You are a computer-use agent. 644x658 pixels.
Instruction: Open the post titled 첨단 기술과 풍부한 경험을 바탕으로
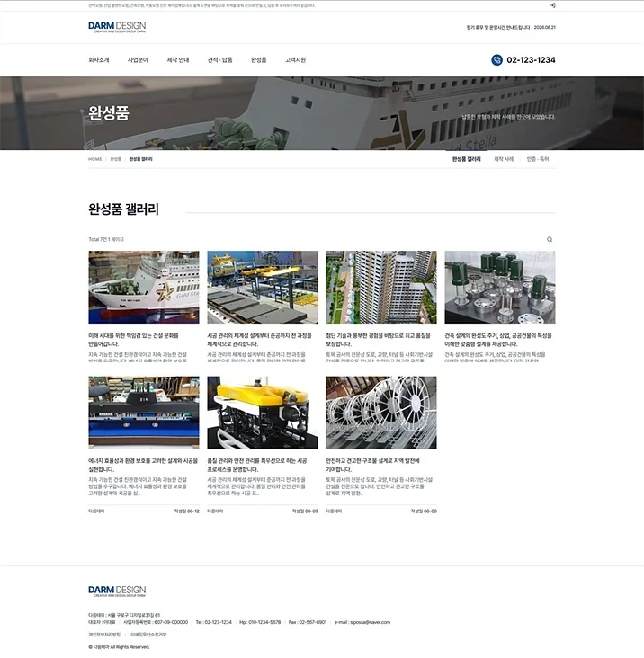379,340
